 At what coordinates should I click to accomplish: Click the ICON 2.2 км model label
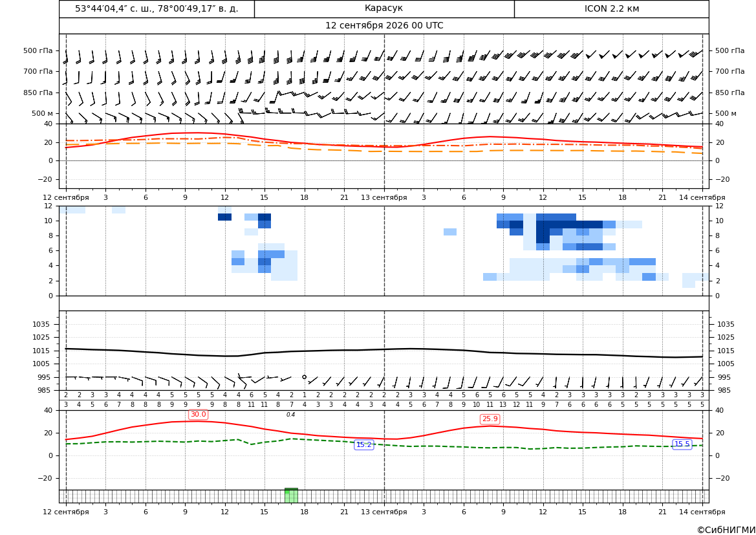tap(612, 8)
